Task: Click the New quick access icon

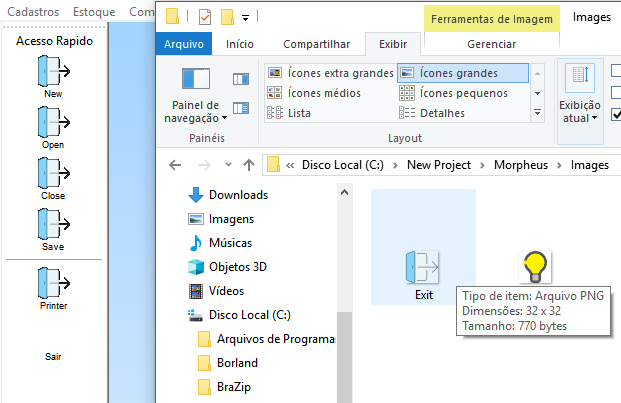Action: click(54, 71)
